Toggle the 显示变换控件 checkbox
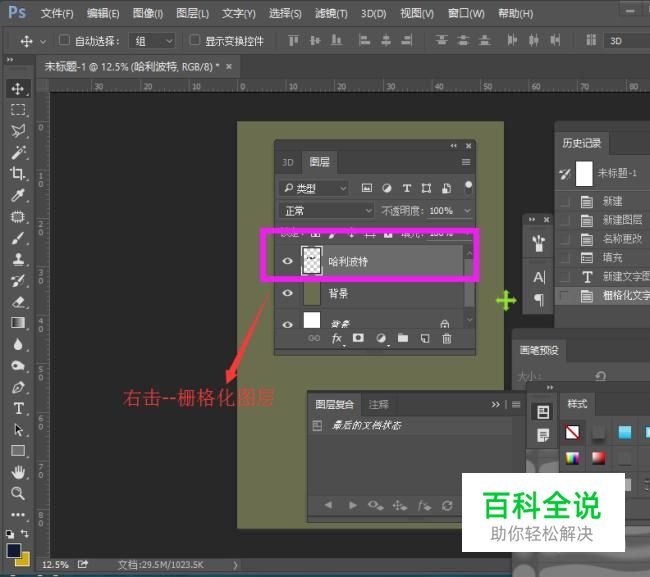 tap(194, 40)
